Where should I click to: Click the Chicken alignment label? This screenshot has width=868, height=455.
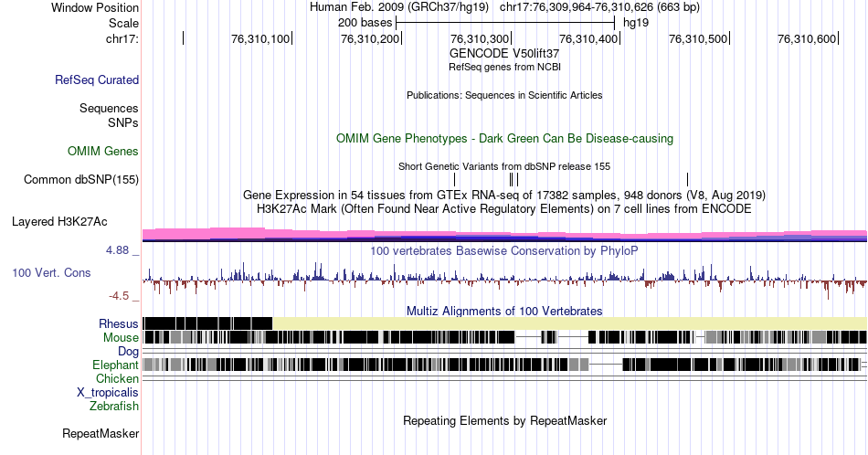click(117, 378)
